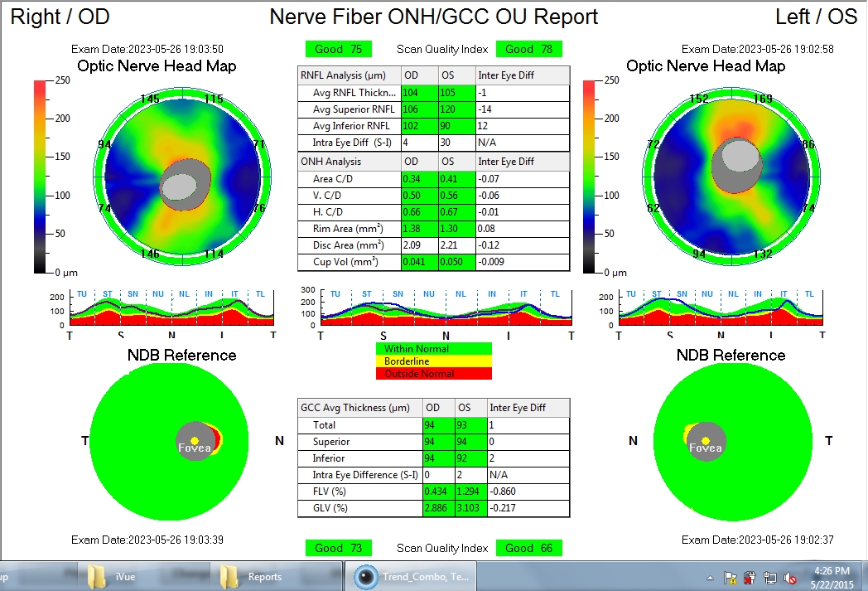
Task: Click the left eye Fovea NDB reference map
Action: click(x=734, y=442)
